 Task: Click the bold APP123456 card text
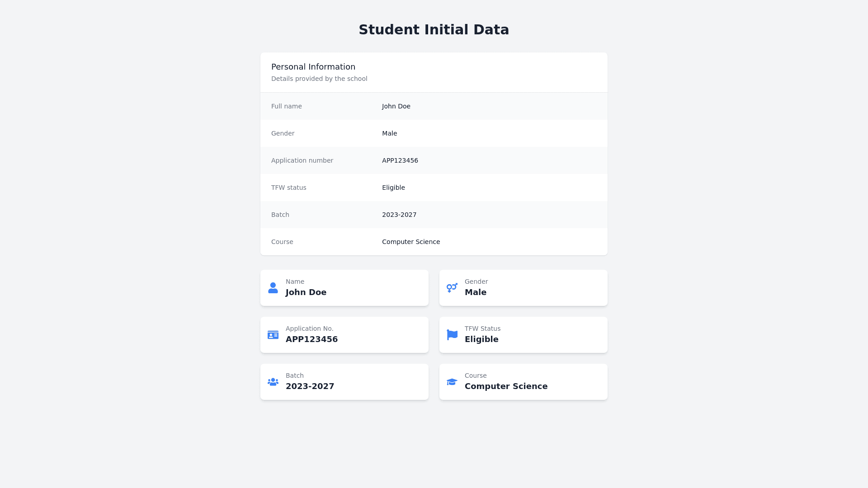312,339
